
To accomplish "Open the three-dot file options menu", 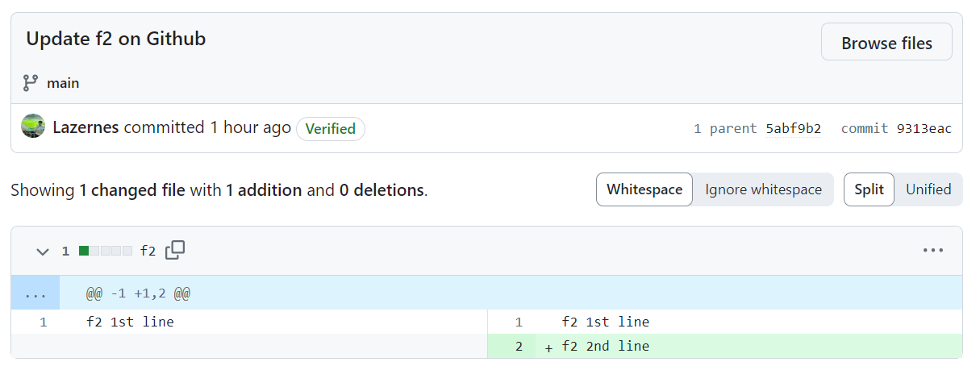I will (x=933, y=251).
